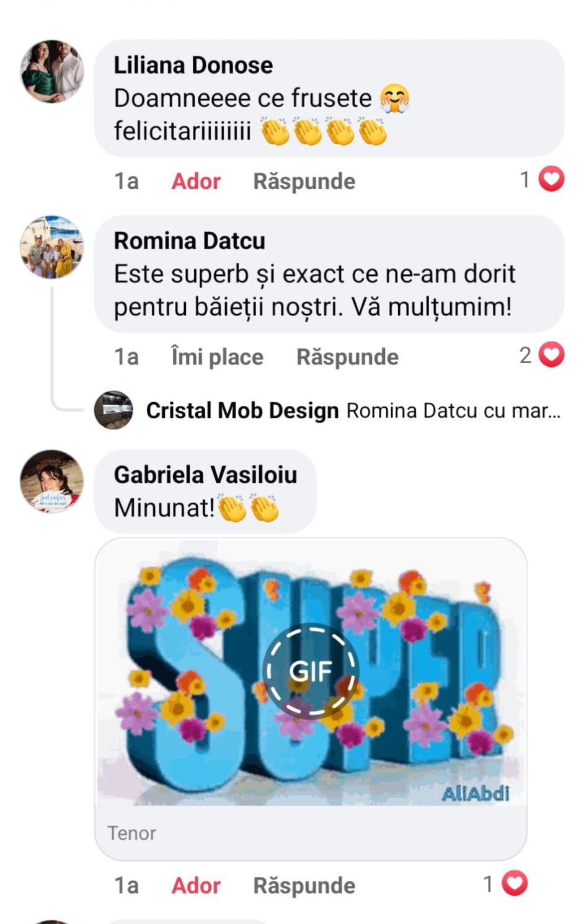Reply to Gabriela Vasiloiu's comment
Viewport: 584px width, 924px height.
click(x=304, y=886)
